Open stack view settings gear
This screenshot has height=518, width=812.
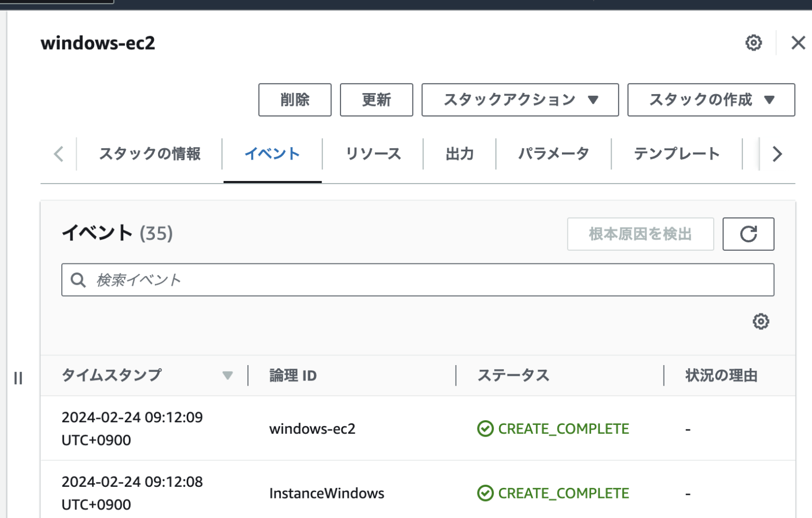pyautogui.click(x=753, y=43)
